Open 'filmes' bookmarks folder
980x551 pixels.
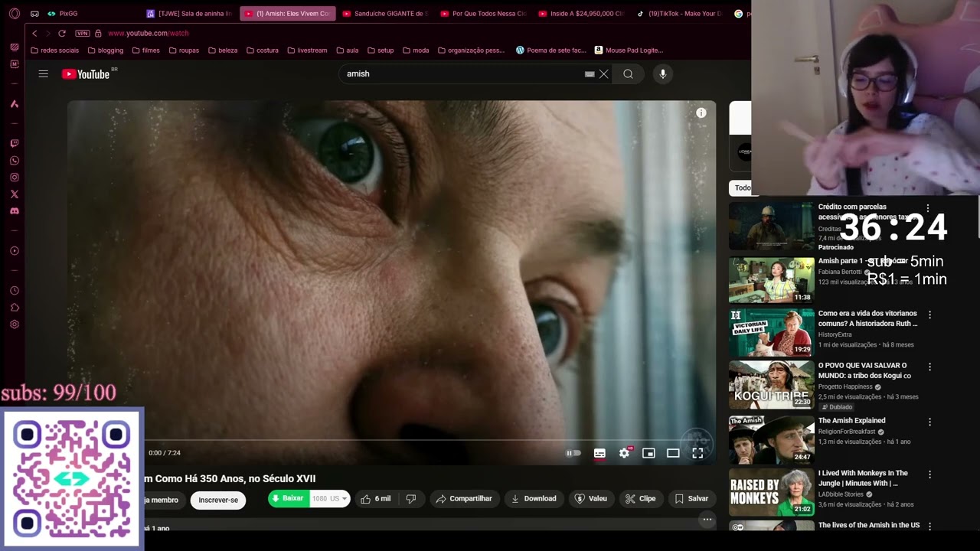pyautogui.click(x=145, y=51)
